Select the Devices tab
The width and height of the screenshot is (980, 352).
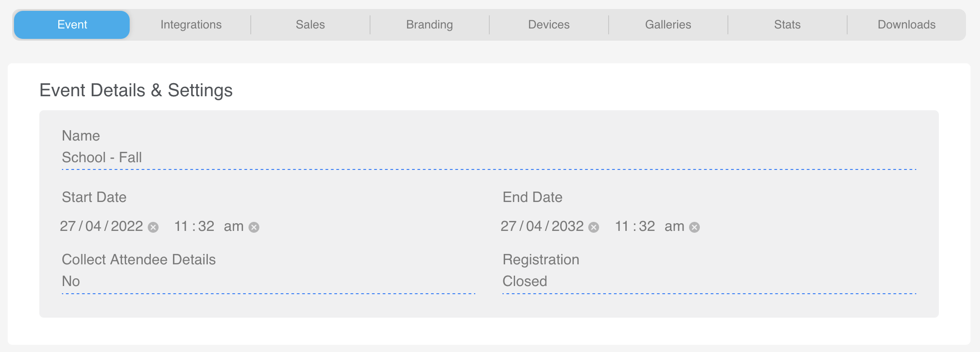pyautogui.click(x=549, y=25)
